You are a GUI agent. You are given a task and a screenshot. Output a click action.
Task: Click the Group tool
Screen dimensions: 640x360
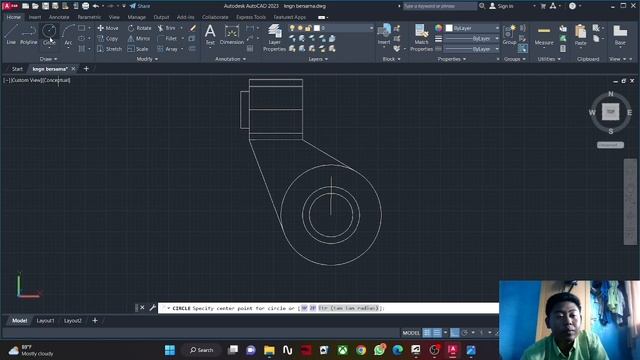pos(509,34)
